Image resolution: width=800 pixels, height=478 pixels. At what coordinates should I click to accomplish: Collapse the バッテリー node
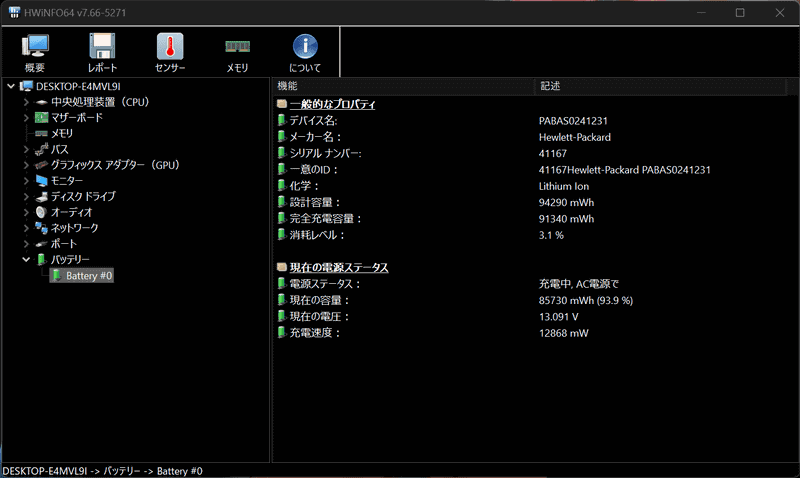[x=26, y=259]
